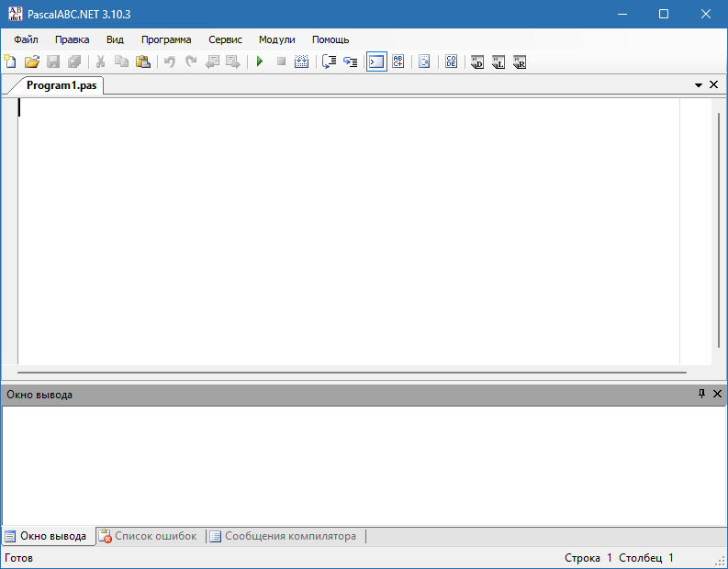Click the Готов status text
The width and height of the screenshot is (728, 569).
[19, 558]
